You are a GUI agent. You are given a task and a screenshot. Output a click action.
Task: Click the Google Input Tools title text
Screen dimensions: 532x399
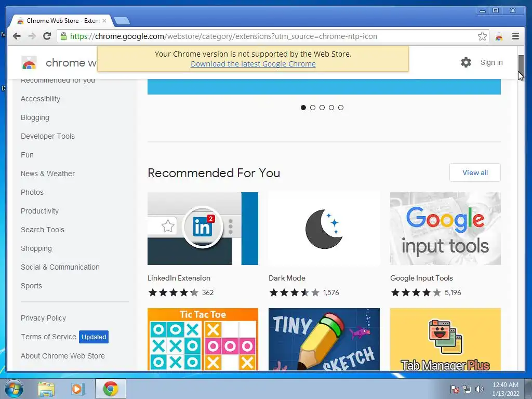[421, 278]
